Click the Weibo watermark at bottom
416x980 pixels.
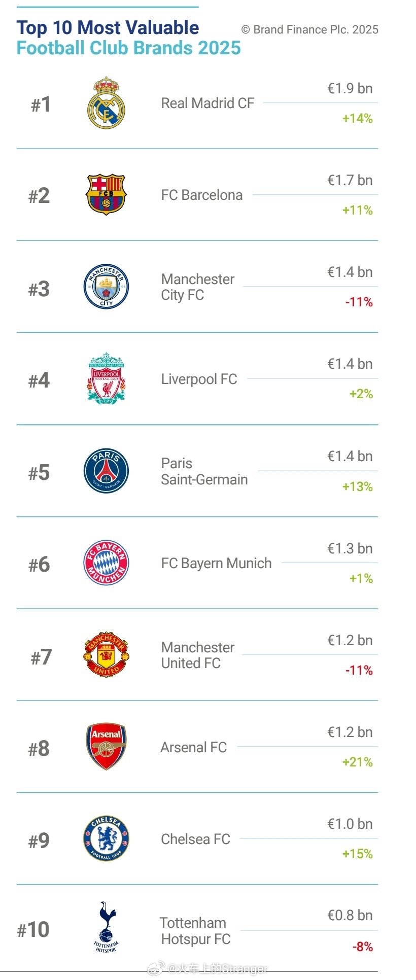(x=208, y=968)
